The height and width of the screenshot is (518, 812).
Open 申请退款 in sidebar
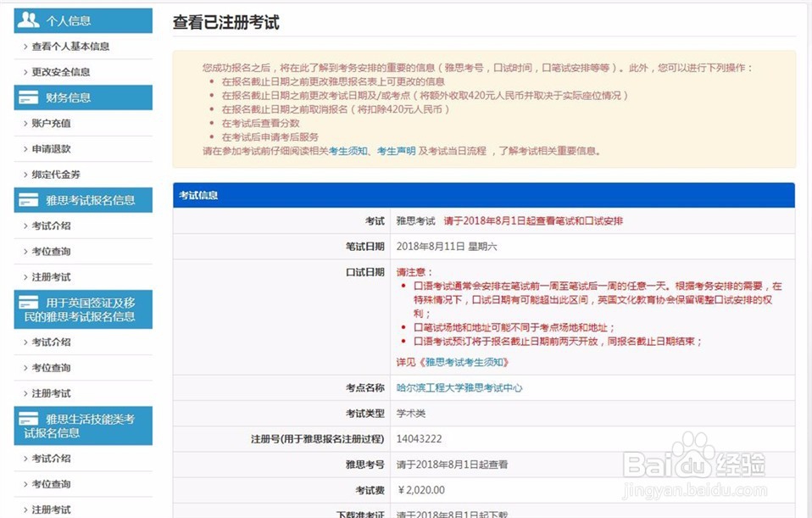click(51, 148)
